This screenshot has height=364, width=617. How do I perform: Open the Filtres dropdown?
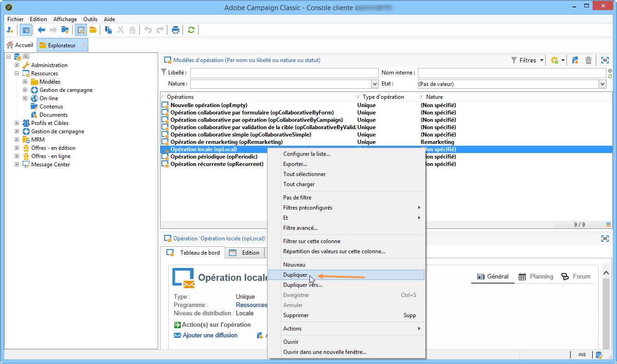click(527, 60)
